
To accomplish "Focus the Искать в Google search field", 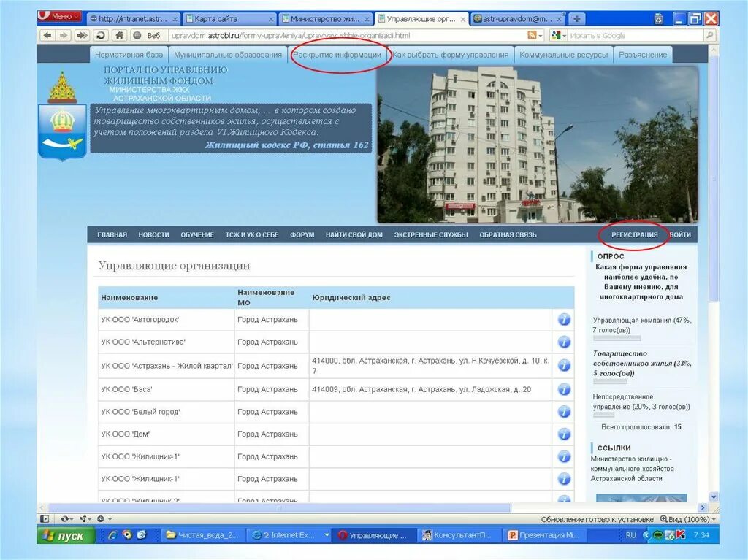I will coord(636,35).
